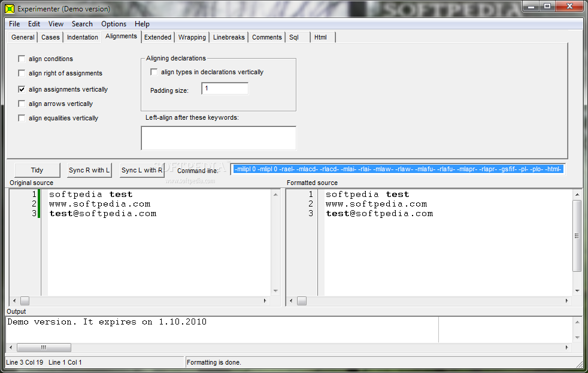Click www.softpedia.com line in Formatted source
Screen dimensions: 588x373
(x=376, y=204)
